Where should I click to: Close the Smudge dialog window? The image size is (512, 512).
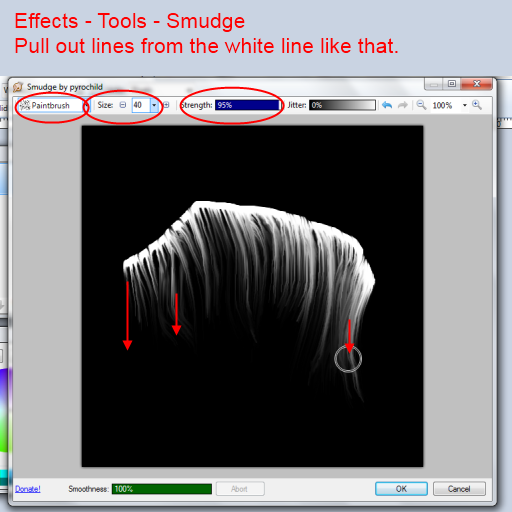[477, 84]
